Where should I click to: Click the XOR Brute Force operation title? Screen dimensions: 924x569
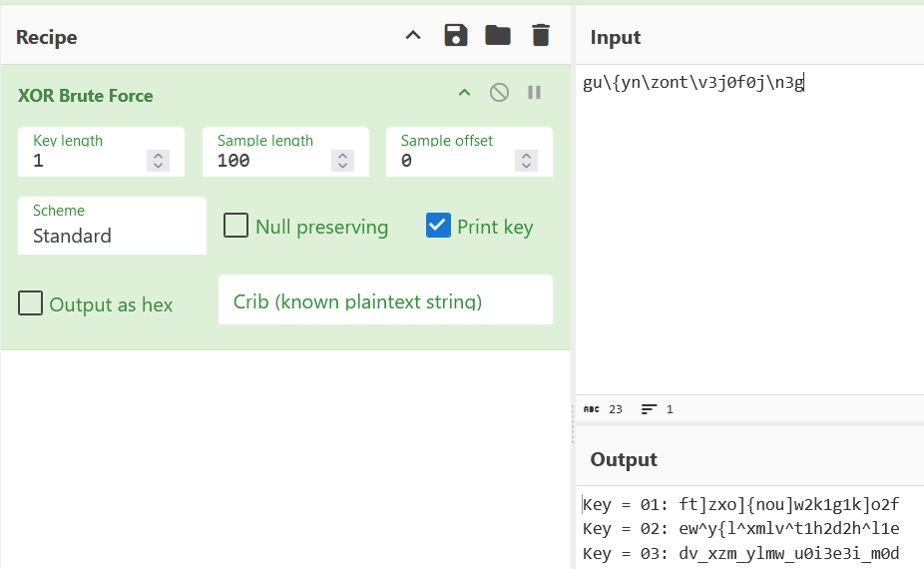pyautogui.click(x=86, y=96)
